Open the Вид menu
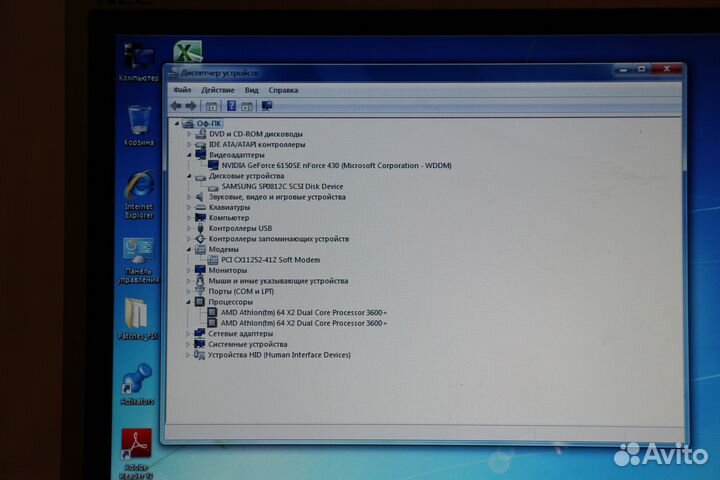 [x=252, y=90]
